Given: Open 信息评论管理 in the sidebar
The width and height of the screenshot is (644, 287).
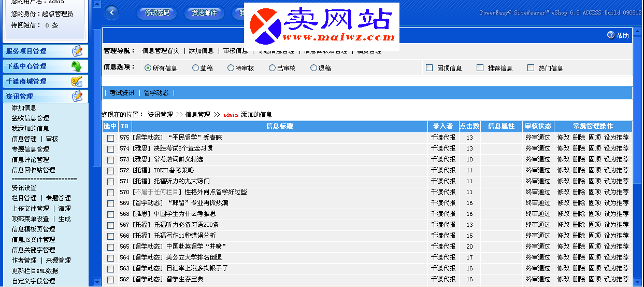Looking at the screenshot, I should [x=31, y=160].
